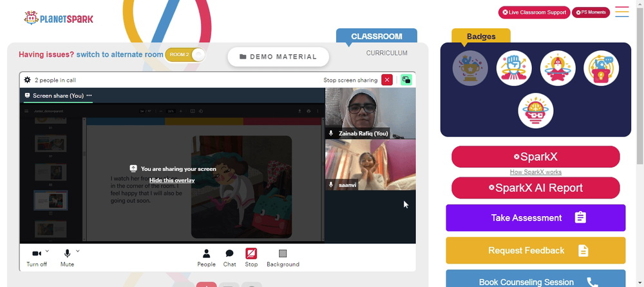This screenshot has height=287, width=644.
Task: Turn off the camera
Action: 37,257
